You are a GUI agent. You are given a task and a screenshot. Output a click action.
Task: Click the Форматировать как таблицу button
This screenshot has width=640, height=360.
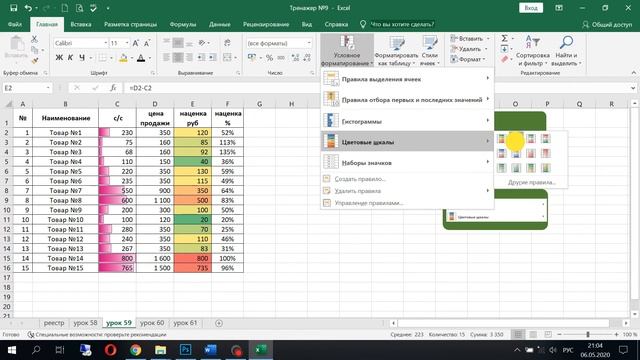point(396,50)
